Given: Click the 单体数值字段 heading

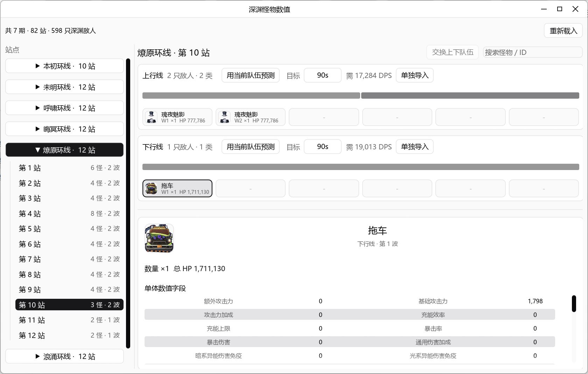Looking at the screenshot, I should 165,288.
